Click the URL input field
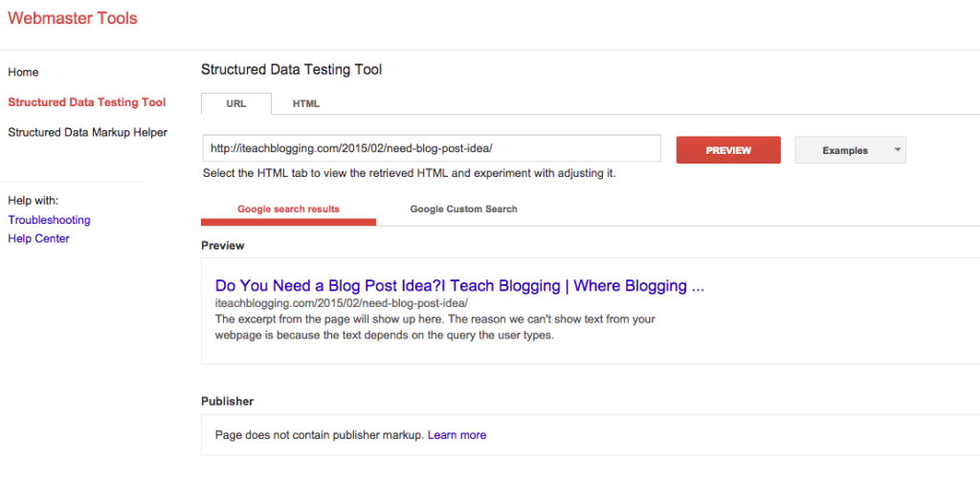 click(x=431, y=149)
